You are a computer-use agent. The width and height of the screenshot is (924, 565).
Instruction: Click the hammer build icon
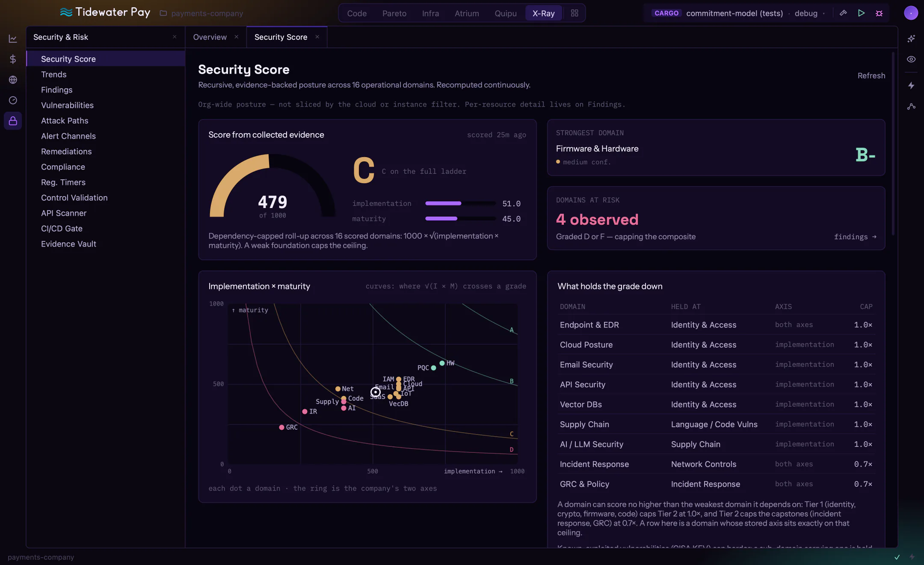pyautogui.click(x=843, y=13)
